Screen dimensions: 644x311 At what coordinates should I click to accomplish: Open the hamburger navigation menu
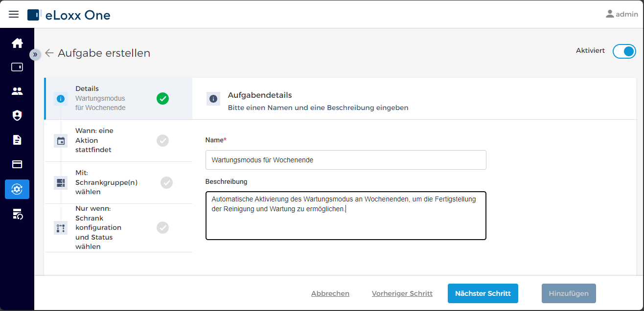[14, 15]
